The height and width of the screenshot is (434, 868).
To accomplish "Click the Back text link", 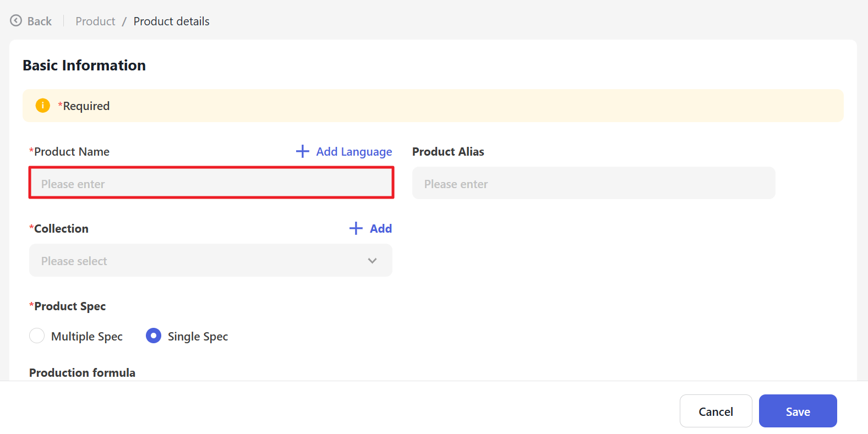I will [40, 21].
